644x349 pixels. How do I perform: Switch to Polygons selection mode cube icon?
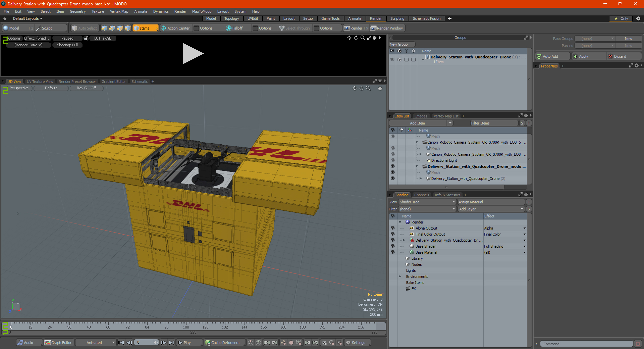pyautogui.click(x=120, y=28)
